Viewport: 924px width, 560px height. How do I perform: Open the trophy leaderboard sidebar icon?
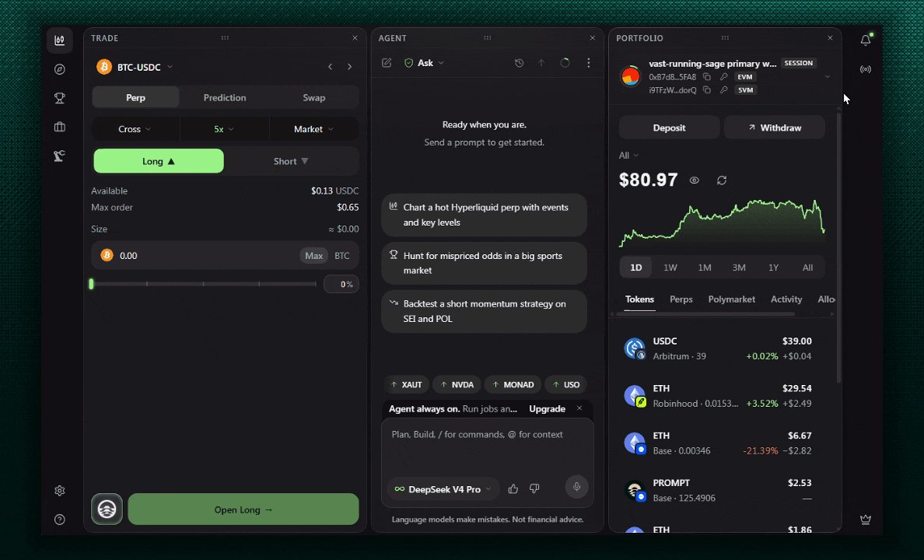pos(60,98)
